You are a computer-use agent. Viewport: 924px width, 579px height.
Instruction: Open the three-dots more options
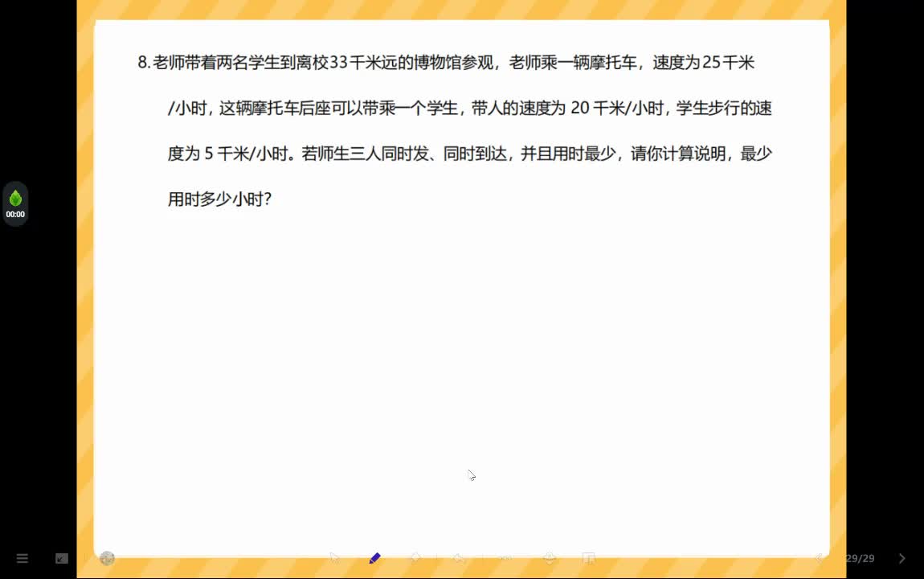(505, 558)
